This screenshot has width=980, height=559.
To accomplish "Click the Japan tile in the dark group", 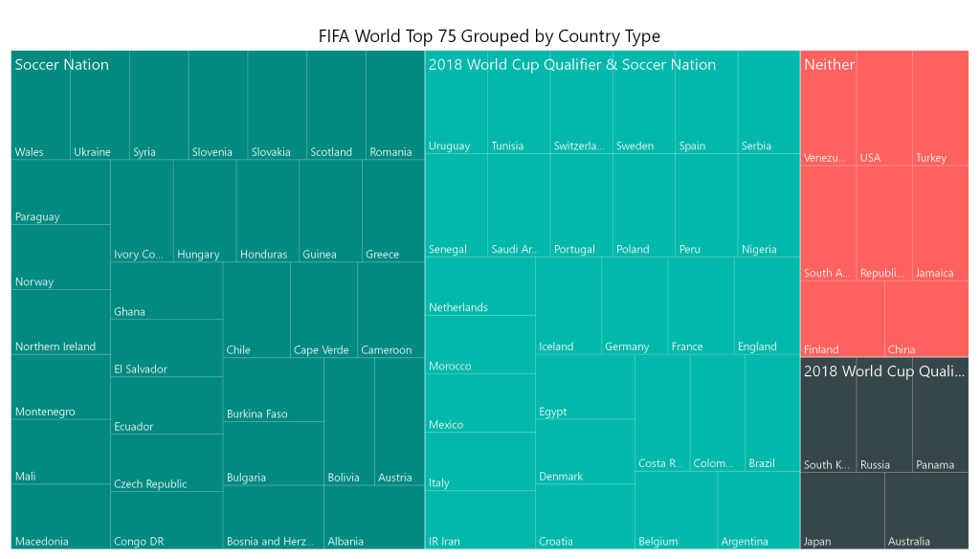I will [842, 511].
